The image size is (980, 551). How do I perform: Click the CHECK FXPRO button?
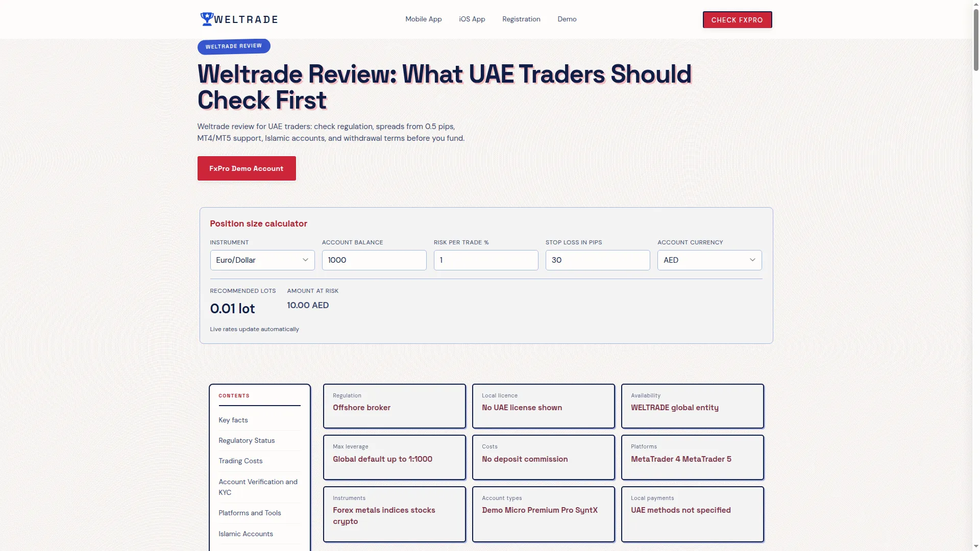pos(737,20)
